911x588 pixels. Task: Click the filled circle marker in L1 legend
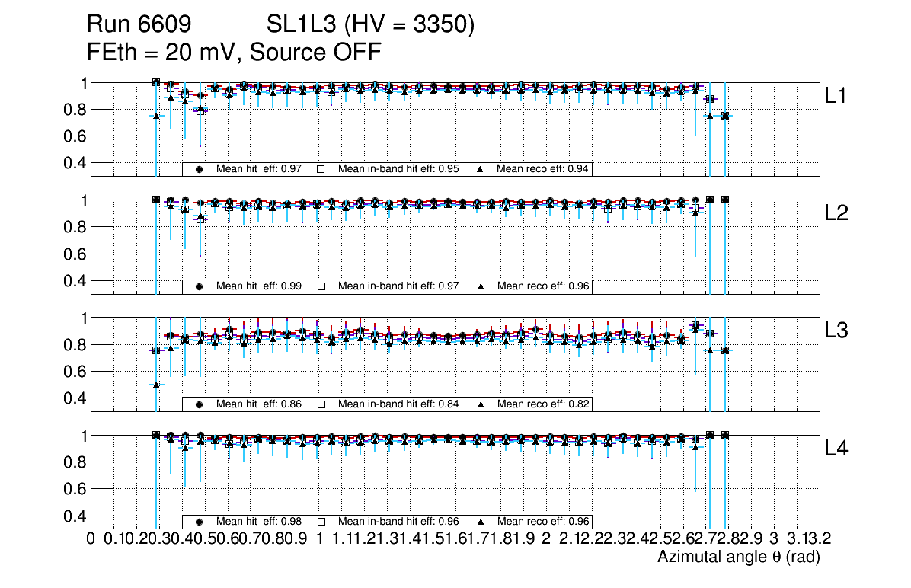pos(199,169)
